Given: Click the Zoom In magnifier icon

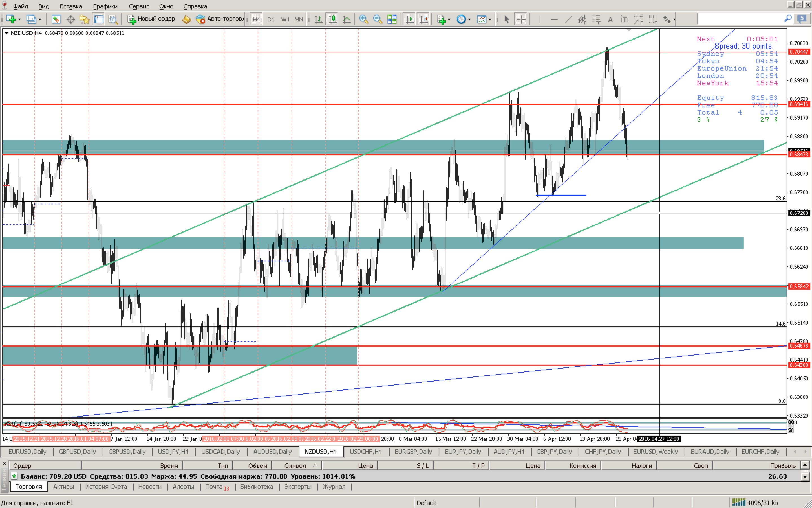Looking at the screenshot, I should pos(363,19).
